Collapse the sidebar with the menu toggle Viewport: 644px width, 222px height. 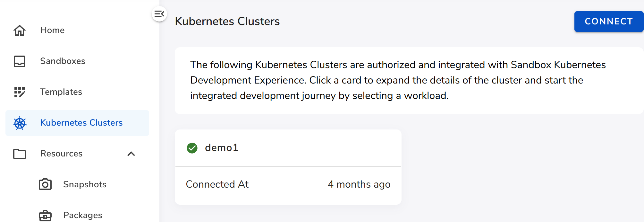[x=159, y=14]
